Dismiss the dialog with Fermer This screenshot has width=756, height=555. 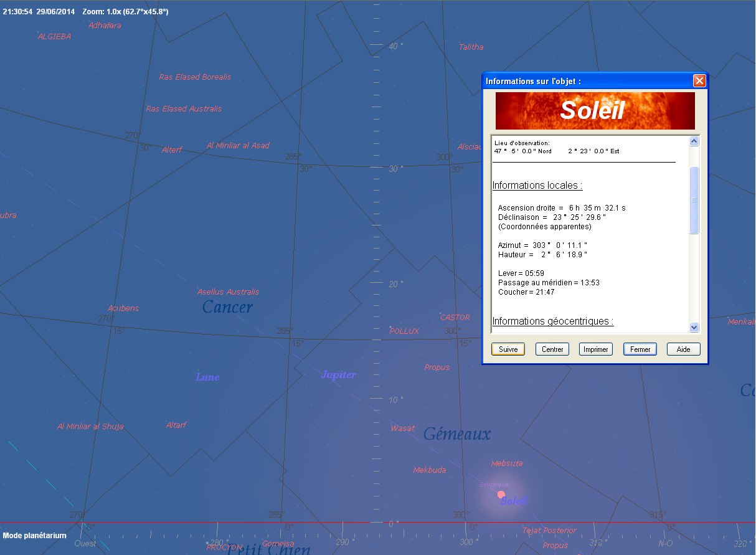coord(640,349)
